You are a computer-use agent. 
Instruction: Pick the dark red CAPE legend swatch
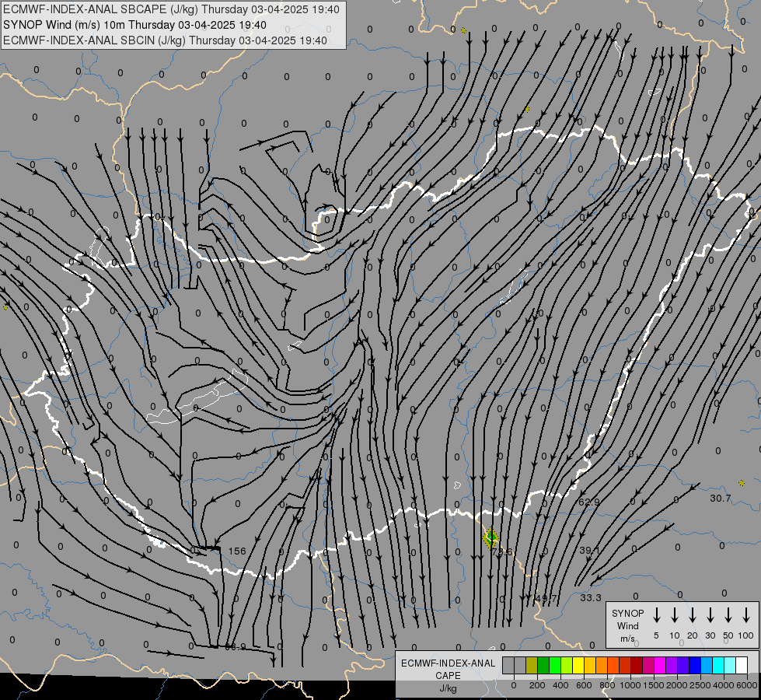point(637,665)
